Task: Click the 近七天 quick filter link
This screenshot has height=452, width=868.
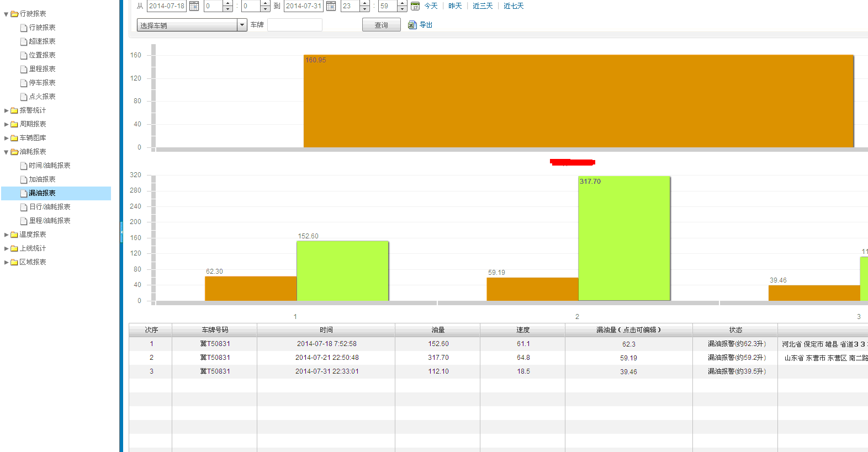Action: click(514, 6)
